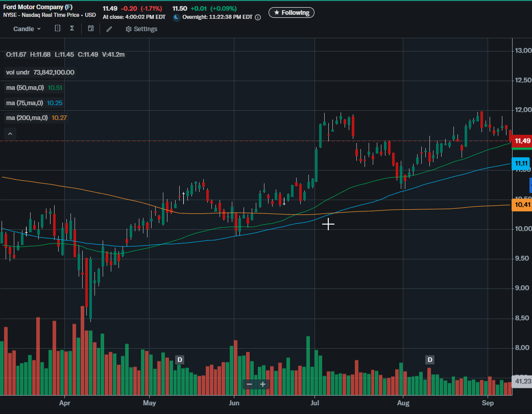Click the dividend D marker near August

tap(430, 360)
